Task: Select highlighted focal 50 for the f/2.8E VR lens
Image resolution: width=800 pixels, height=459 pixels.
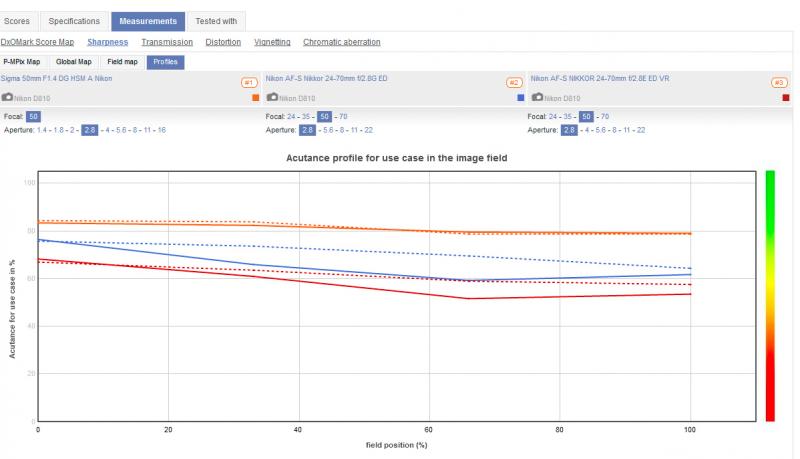Action: [586, 116]
